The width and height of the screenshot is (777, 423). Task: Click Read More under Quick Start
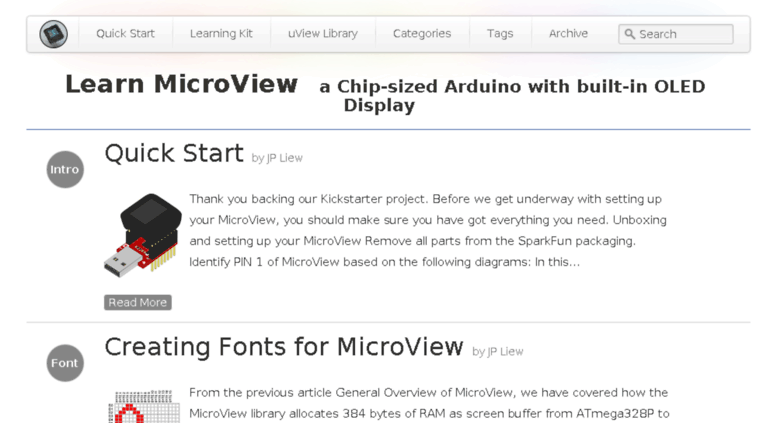coord(138,302)
